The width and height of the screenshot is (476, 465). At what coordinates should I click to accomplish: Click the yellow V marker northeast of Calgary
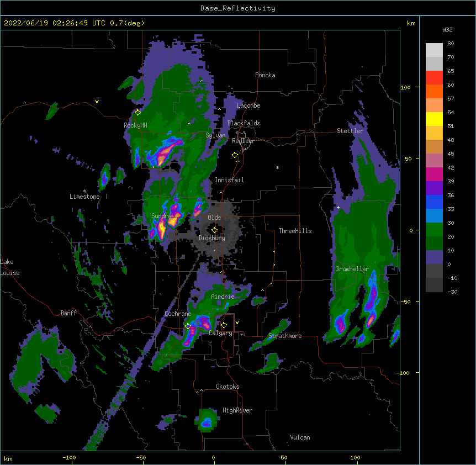click(x=237, y=323)
